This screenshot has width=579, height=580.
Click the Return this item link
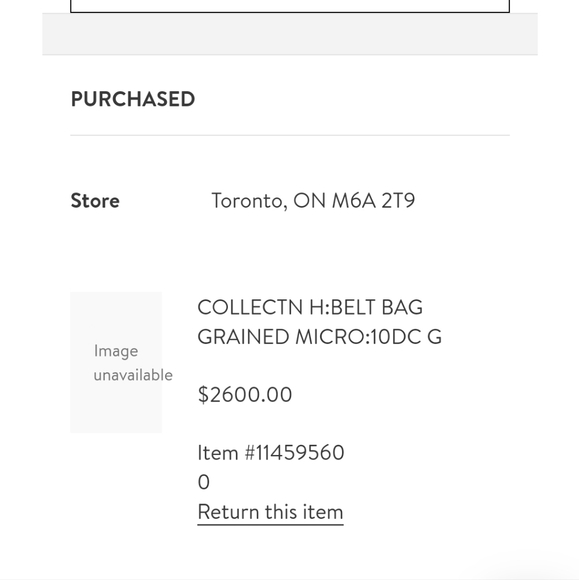pos(270,512)
